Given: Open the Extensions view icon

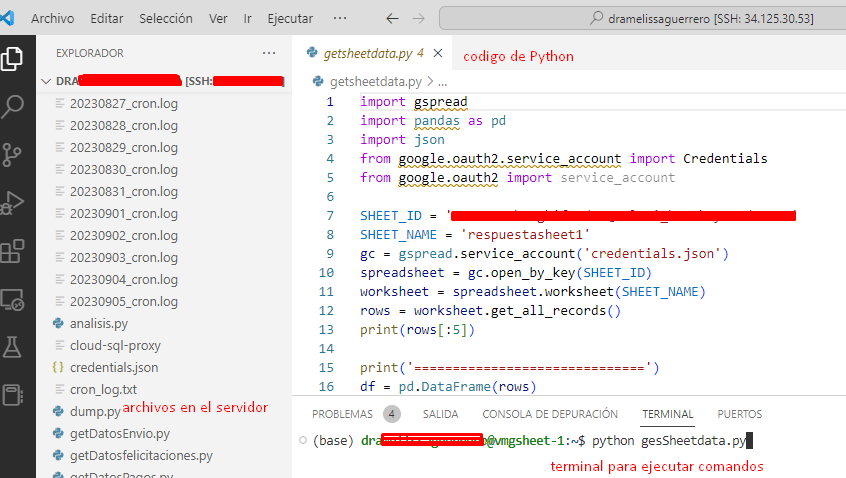Looking at the screenshot, I should [13, 251].
